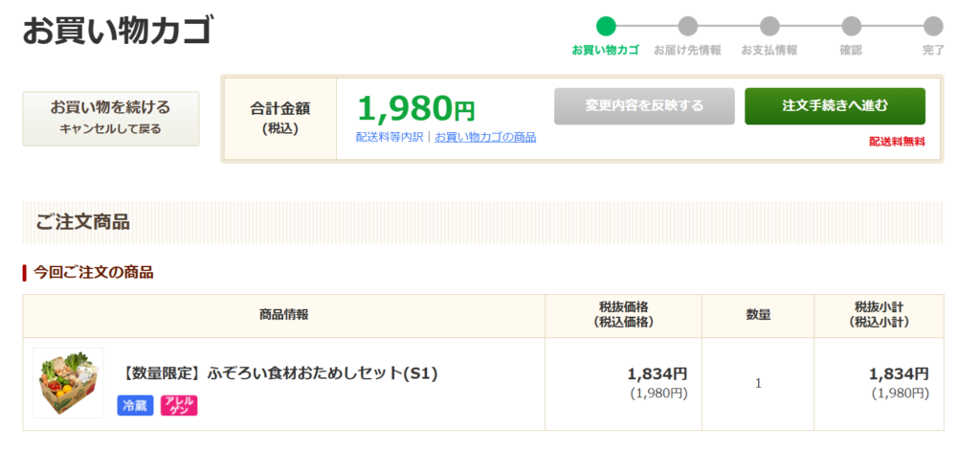Click the 1,980円 total amount
This screenshot has width=980, height=449.
point(415,108)
